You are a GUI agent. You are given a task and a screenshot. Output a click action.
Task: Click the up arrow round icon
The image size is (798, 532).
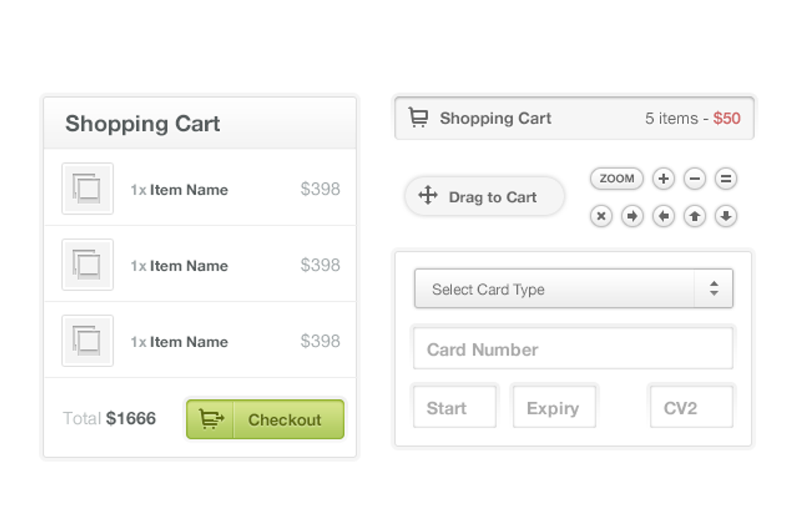[694, 216]
